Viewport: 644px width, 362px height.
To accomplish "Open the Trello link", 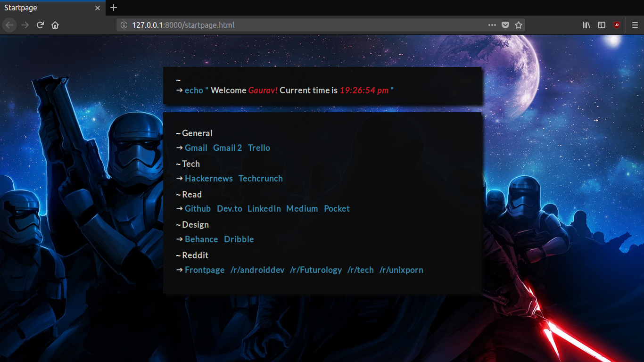I will pyautogui.click(x=259, y=148).
